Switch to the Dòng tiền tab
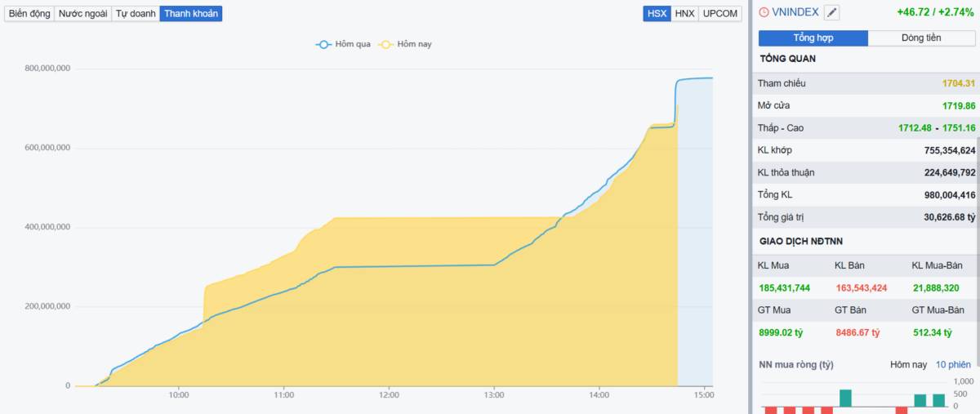This screenshot has width=980, height=414. tap(921, 38)
